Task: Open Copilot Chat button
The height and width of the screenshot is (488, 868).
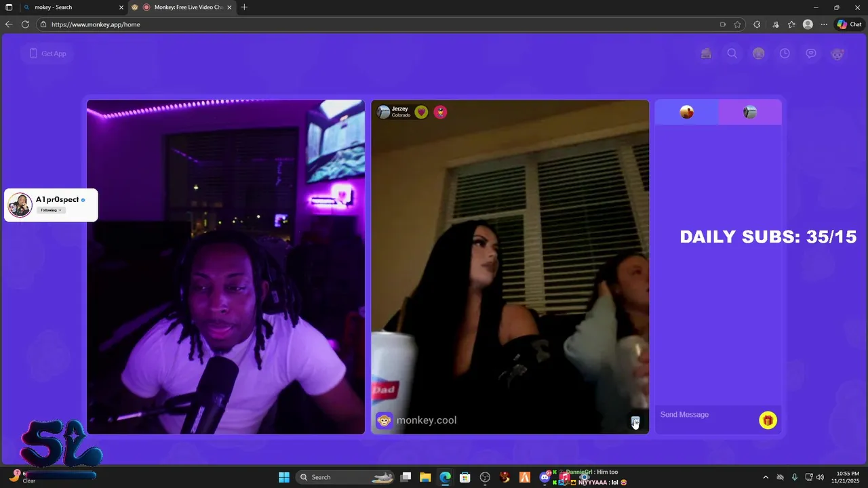Action: click(849, 24)
